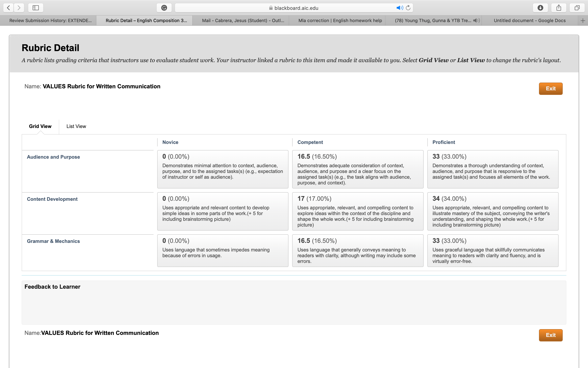Image resolution: width=588 pixels, height=368 pixels.
Task: Add a new Safari tab
Action: 583,21
